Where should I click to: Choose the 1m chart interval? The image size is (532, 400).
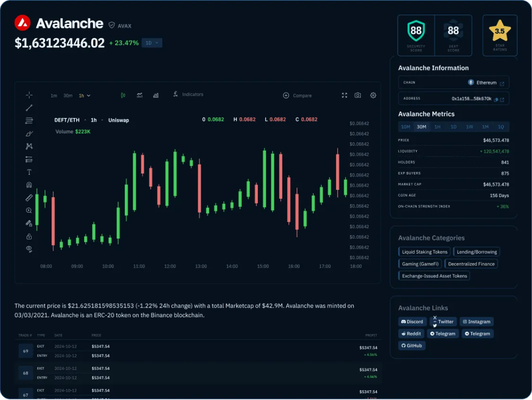tap(54, 96)
